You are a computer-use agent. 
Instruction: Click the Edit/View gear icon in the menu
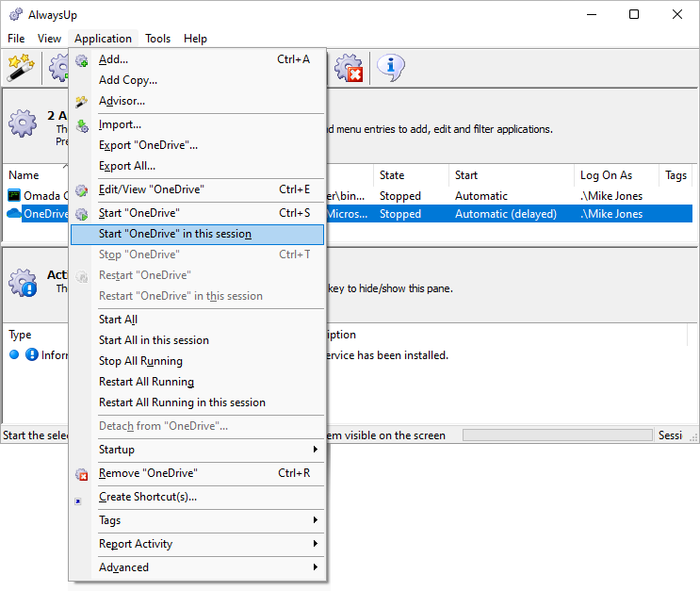coord(82,190)
